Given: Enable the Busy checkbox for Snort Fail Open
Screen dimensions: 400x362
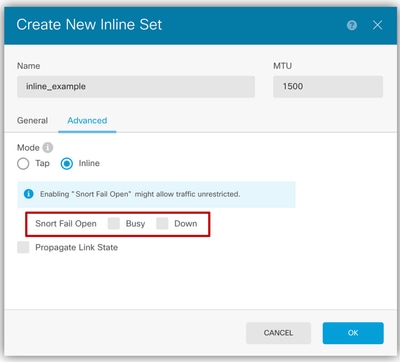Looking at the screenshot, I should pyautogui.click(x=114, y=223).
